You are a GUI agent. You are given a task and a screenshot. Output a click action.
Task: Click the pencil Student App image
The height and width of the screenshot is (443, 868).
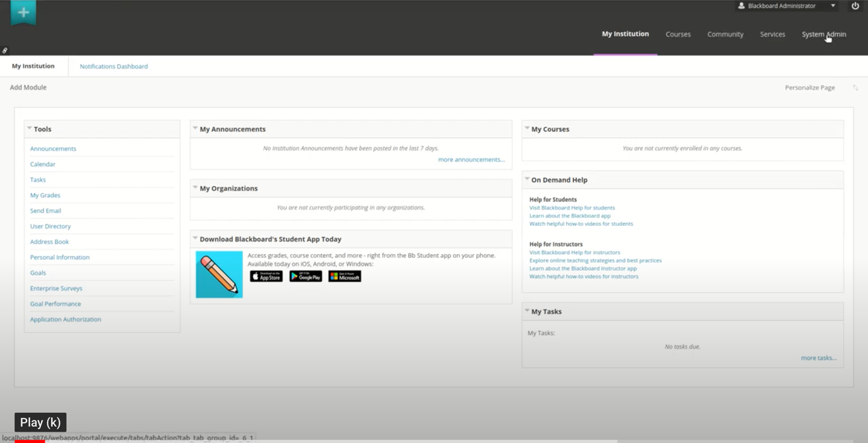[219, 274]
